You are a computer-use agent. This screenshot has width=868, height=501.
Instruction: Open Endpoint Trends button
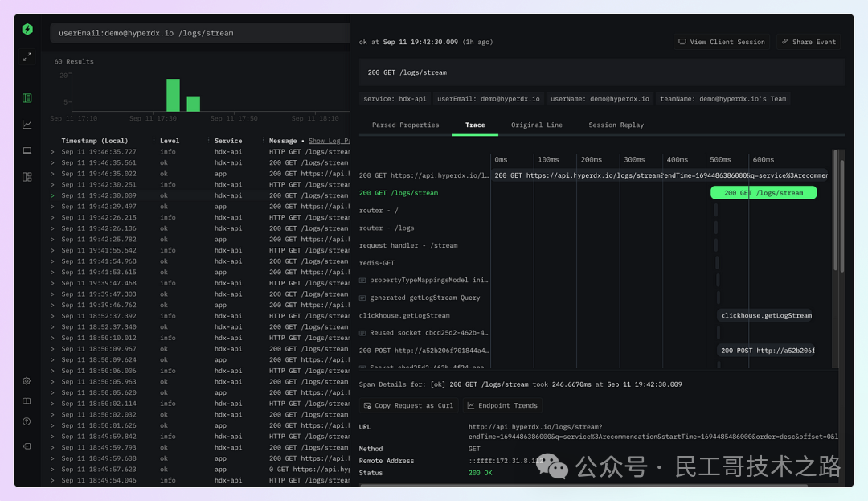pos(502,406)
